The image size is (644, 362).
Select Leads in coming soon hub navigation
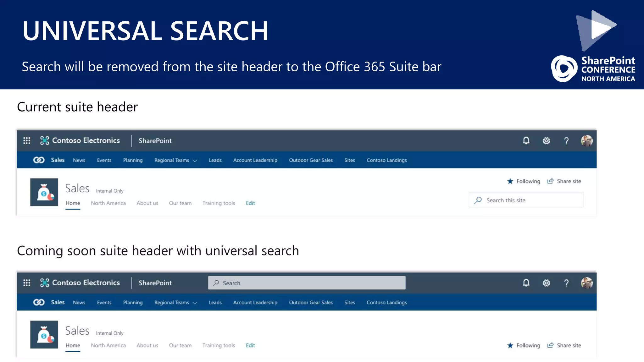215,303
